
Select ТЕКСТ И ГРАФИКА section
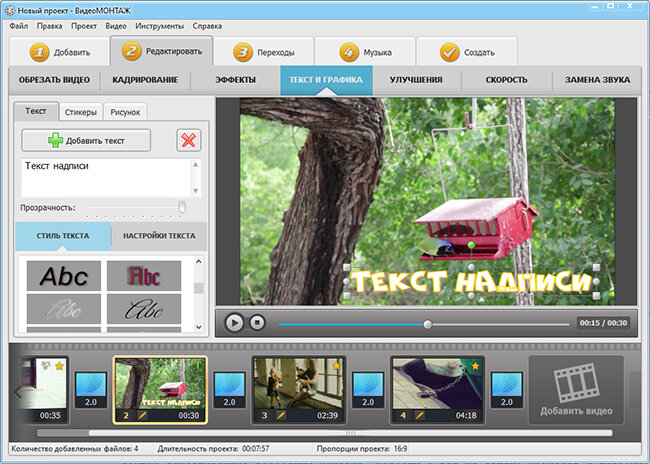[x=326, y=80]
